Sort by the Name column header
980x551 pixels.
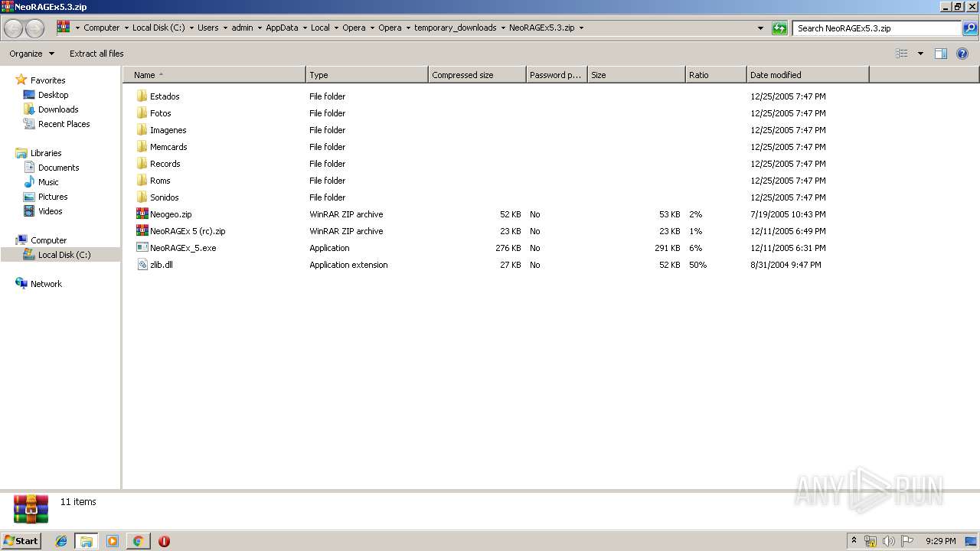(214, 75)
